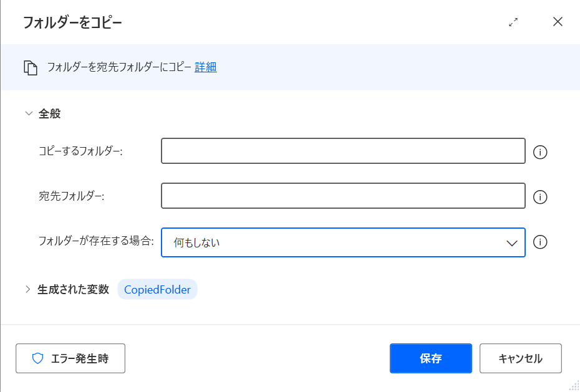Open the 何もしない combo box
Viewport: 580px width, 392px height.
[x=343, y=242]
